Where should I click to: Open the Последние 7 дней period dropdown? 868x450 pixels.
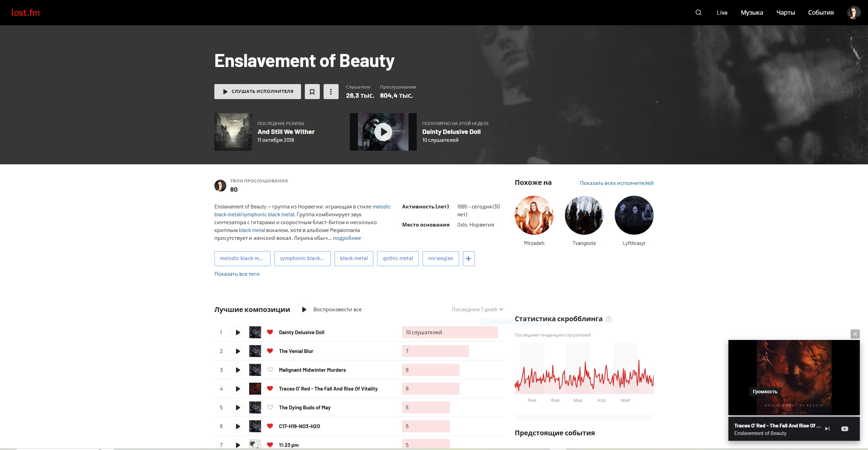pyautogui.click(x=477, y=310)
